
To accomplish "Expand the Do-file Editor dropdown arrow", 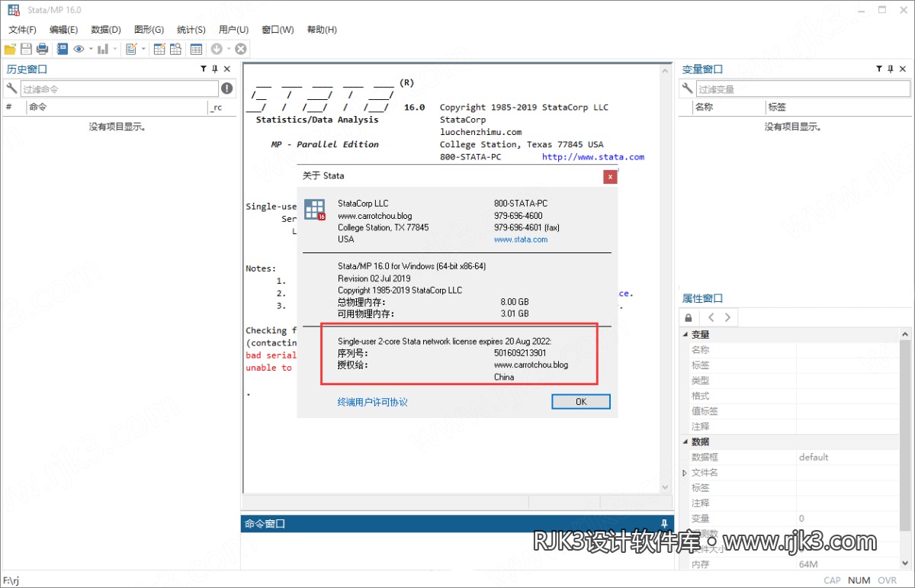I will point(143,49).
